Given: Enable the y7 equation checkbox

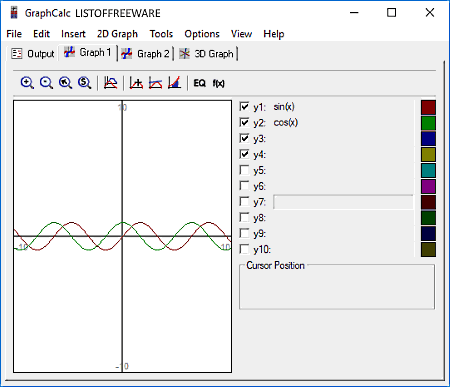Looking at the screenshot, I should pyautogui.click(x=244, y=202).
